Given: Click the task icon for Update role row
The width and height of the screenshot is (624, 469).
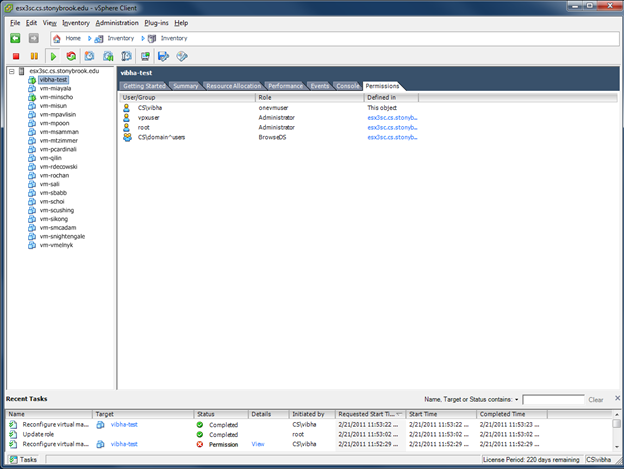Looking at the screenshot, I should point(13,434).
